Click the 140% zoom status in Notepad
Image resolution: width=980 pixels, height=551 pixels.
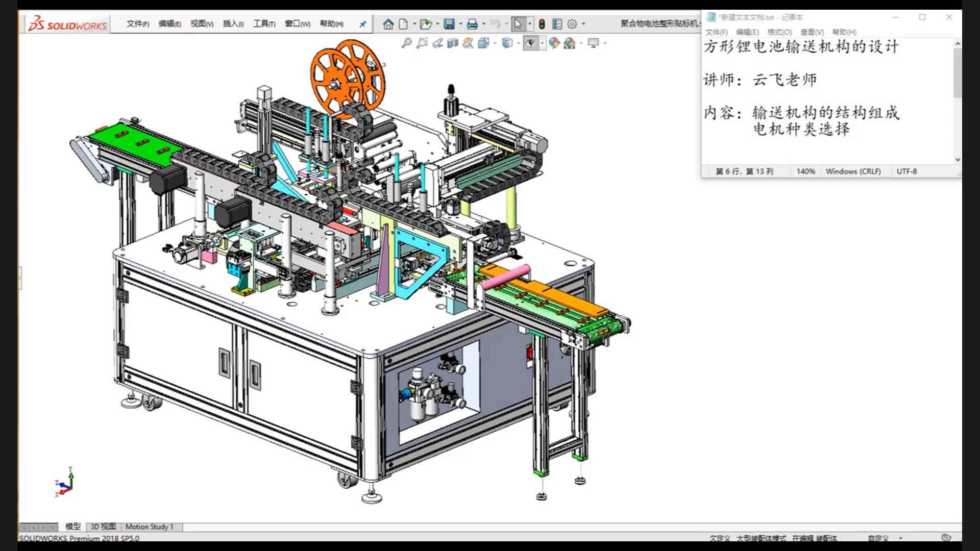tap(805, 171)
